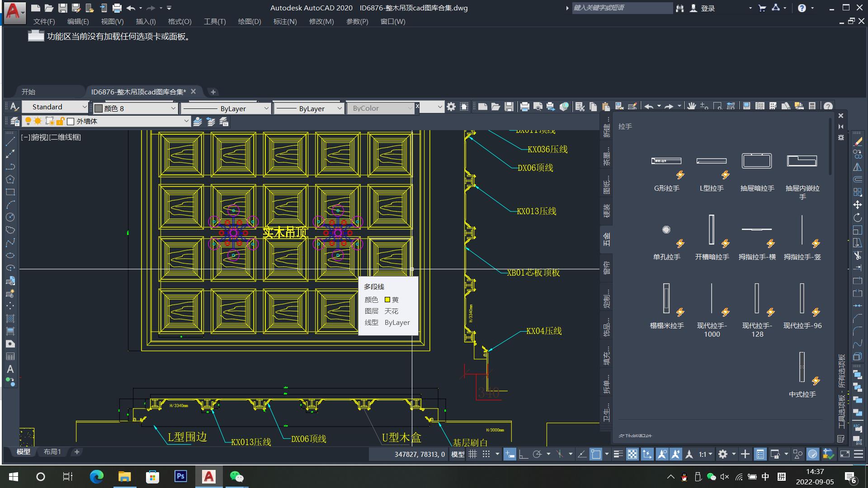Pick the G形拉手 handle block
This screenshot has width=868, height=488.
pyautogui.click(x=666, y=161)
